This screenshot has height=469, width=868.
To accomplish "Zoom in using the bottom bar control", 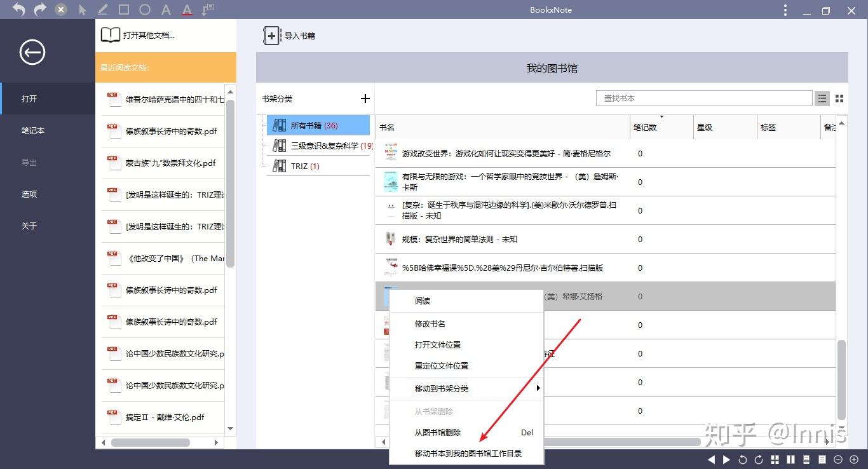I will tap(855, 459).
